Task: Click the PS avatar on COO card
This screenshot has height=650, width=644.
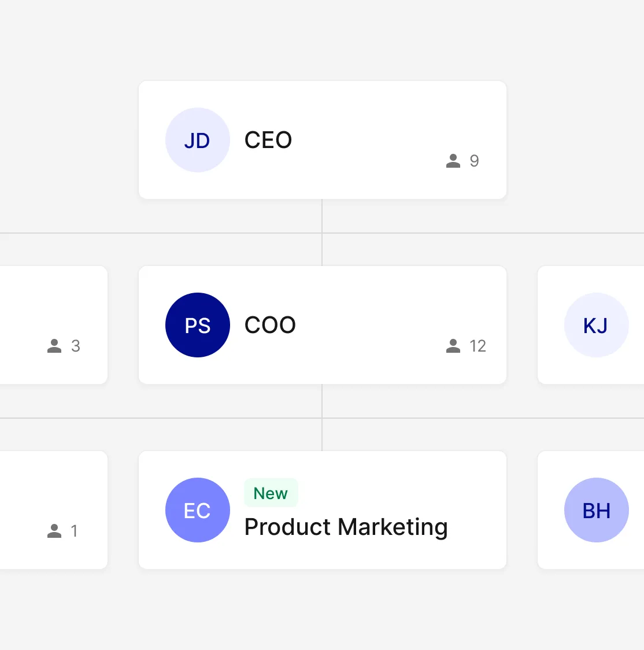Action: coord(198,325)
